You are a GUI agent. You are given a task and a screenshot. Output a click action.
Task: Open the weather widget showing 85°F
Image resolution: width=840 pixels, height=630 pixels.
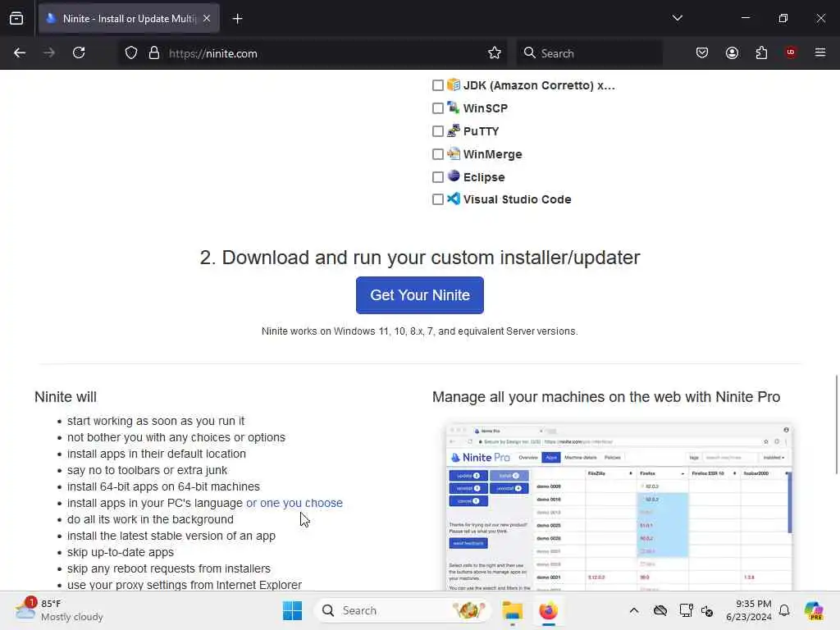[x=59, y=610]
